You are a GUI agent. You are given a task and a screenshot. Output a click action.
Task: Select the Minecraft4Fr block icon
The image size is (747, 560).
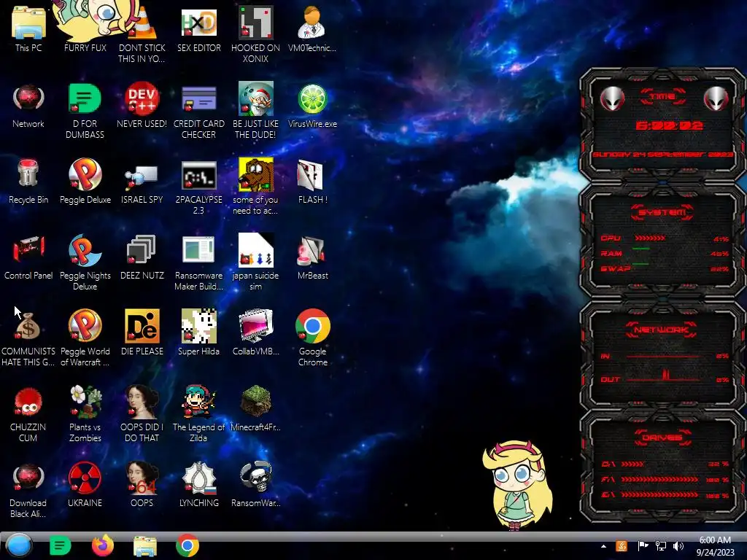(x=255, y=408)
